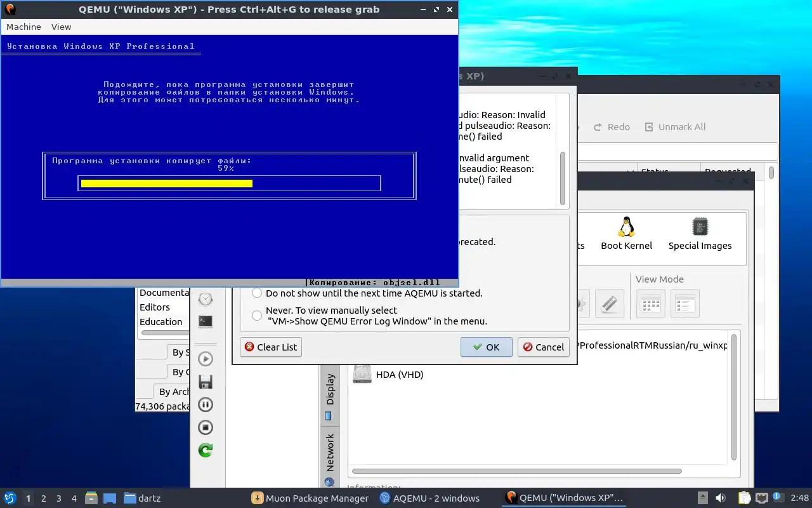The width and height of the screenshot is (812, 508).
Task: Open the dartz home folder launcher
Action: 142,498
